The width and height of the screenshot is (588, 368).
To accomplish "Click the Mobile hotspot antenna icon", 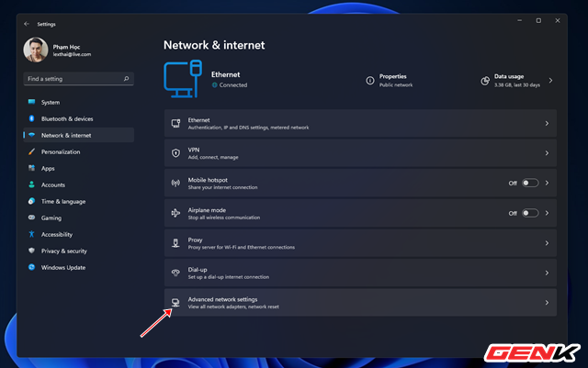I will 175,183.
